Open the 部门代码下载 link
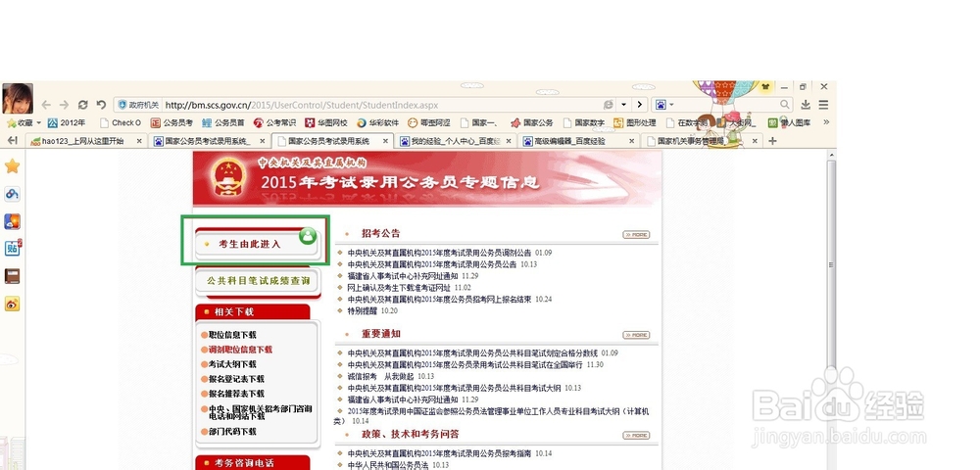 click(x=232, y=432)
